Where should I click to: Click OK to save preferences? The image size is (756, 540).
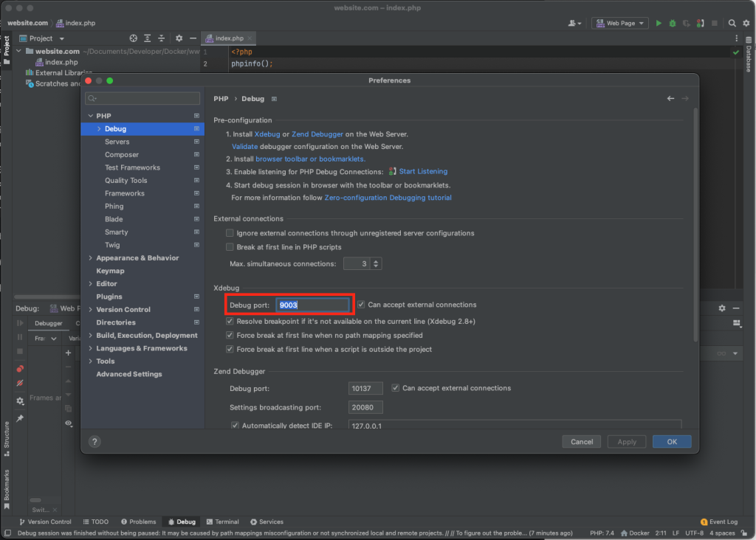tap(672, 442)
